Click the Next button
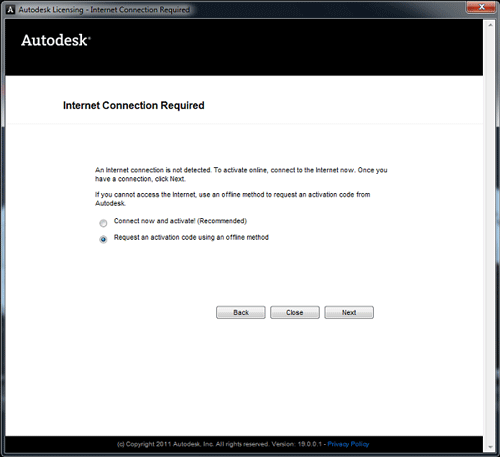The image size is (500, 457). [x=349, y=312]
